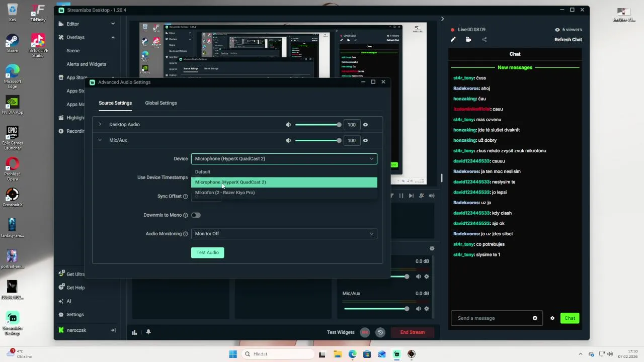
Task: Click the Mic/Aux fader in the mixer
Action: coord(376,309)
